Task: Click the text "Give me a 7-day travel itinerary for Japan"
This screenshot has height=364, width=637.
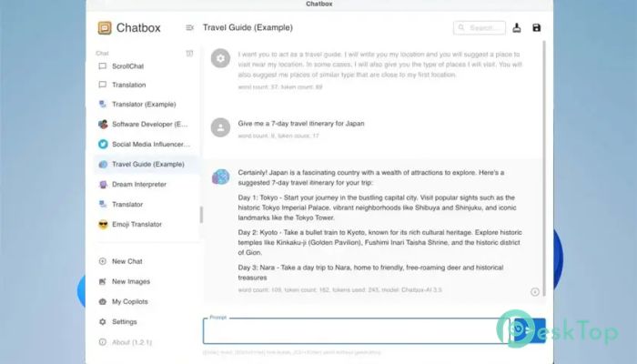Action: click(301, 124)
